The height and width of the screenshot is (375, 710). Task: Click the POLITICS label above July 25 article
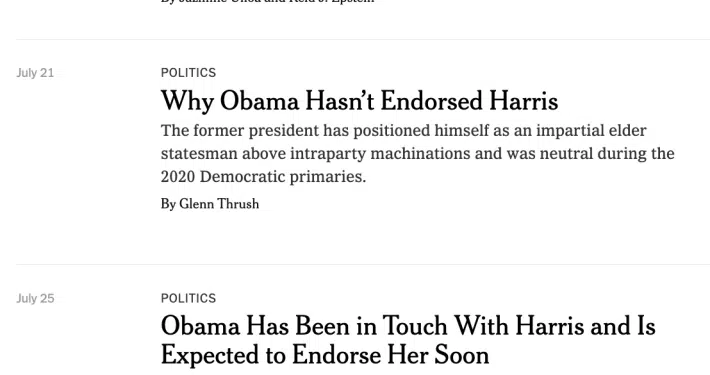tap(188, 298)
